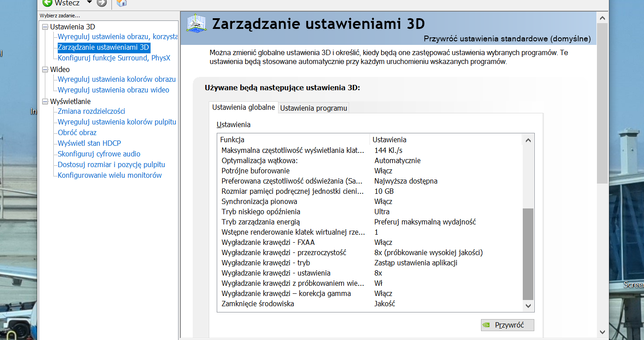This screenshot has height=340, width=644.
Task: Click Preferuj maksymalną wydajność value
Action: point(425,222)
